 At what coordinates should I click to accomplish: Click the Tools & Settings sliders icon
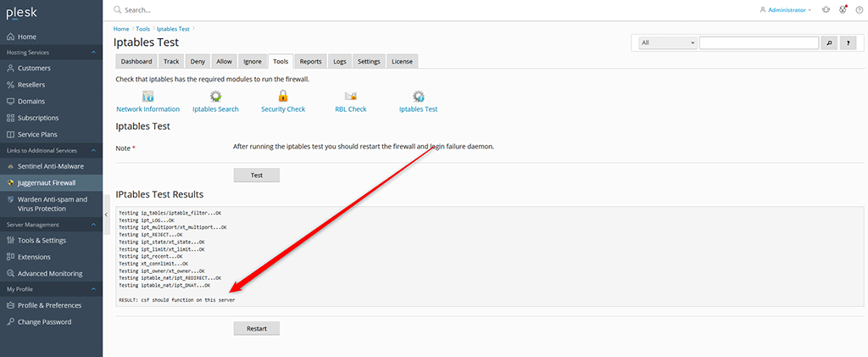10,240
